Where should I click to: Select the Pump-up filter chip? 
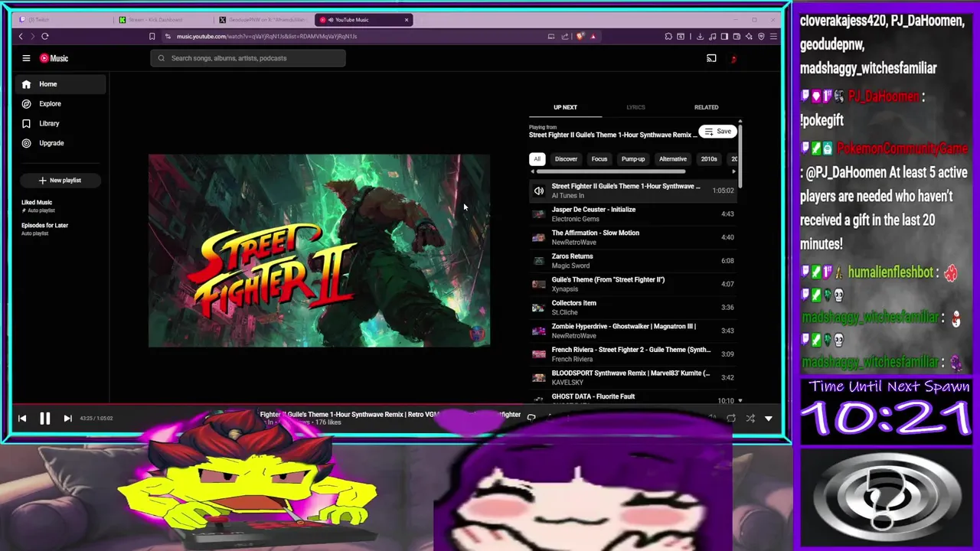pyautogui.click(x=633, y=159)
